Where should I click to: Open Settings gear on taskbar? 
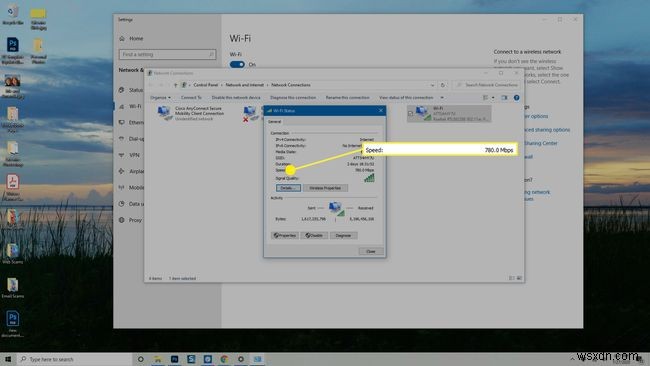(x=241, y=359)
